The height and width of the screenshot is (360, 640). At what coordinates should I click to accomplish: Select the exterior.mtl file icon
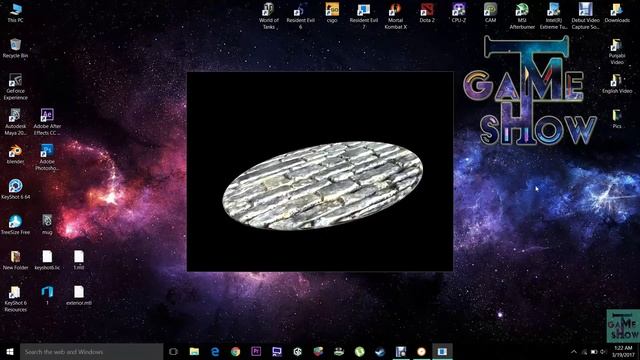coord(79,296)
